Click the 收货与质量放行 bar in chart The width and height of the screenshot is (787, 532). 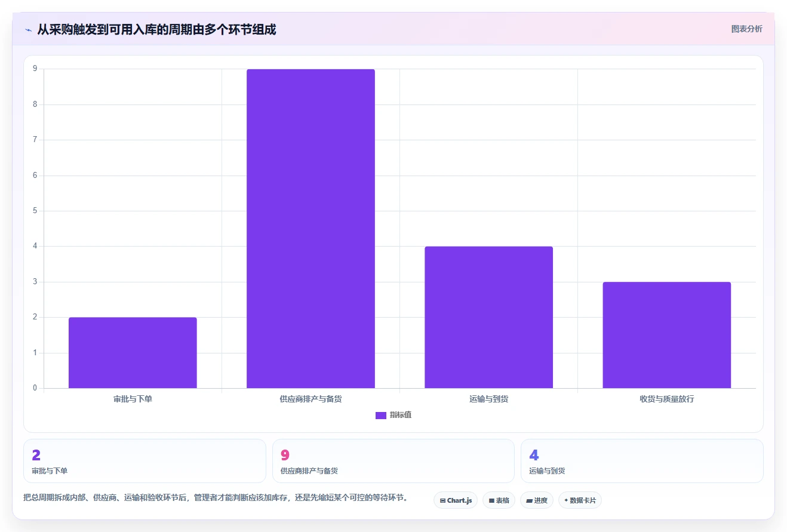point(666,335)
